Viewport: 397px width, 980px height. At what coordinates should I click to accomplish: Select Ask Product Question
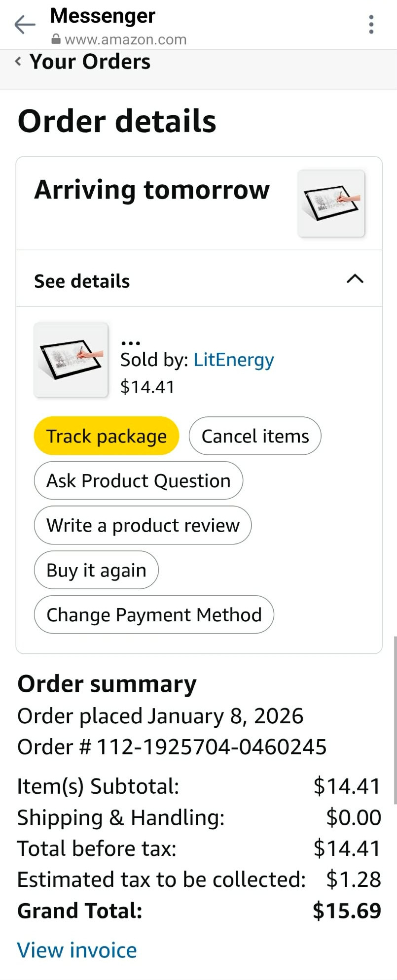point(138,481)
